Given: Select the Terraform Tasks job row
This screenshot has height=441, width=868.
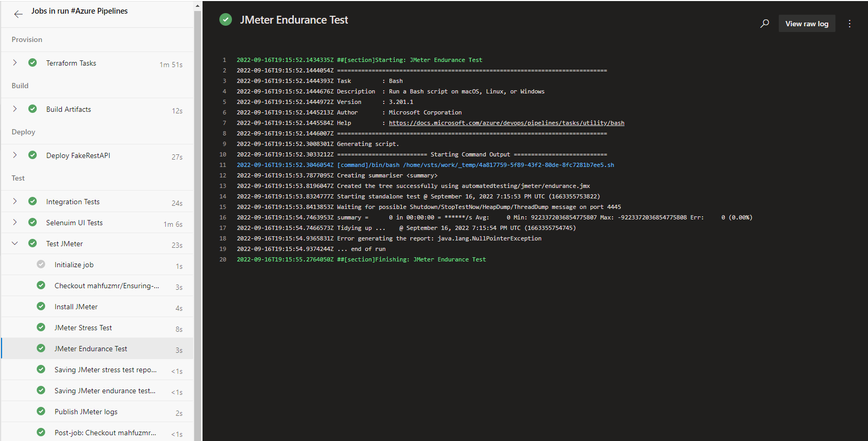Looking at the screenshot, I should (98, 63).
